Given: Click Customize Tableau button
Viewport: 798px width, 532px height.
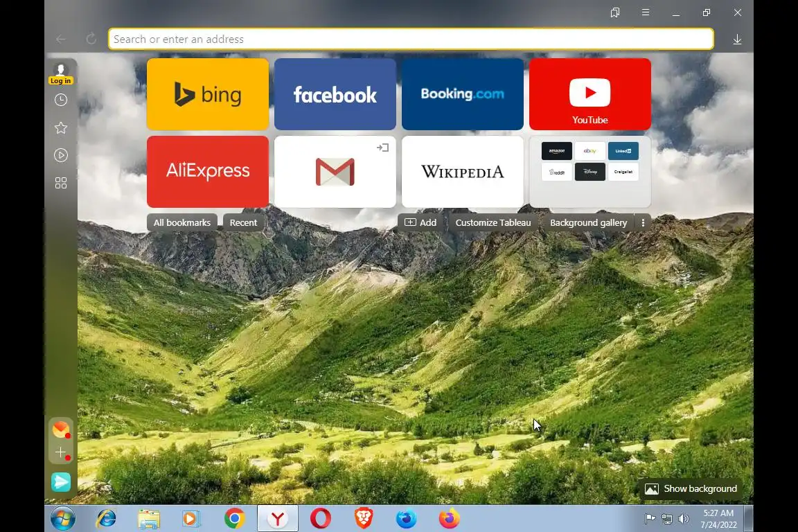Looking at the screenshot, I should (x=493, y=222).
